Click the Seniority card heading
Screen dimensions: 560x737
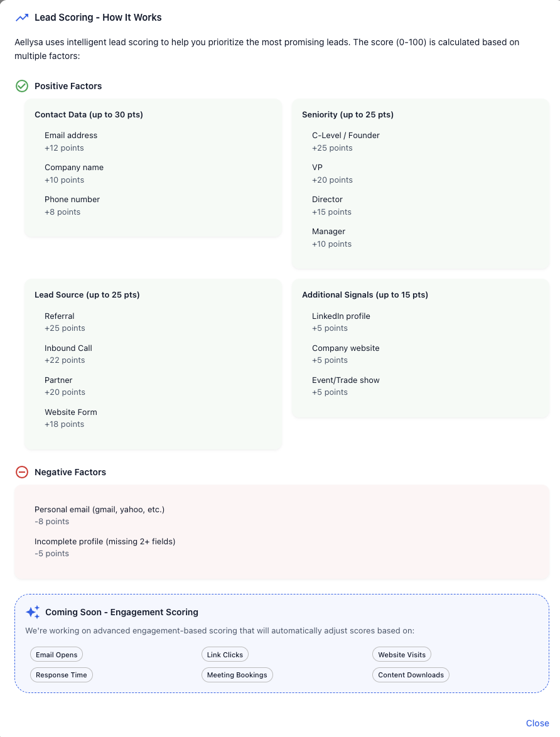tap(348, 115)
